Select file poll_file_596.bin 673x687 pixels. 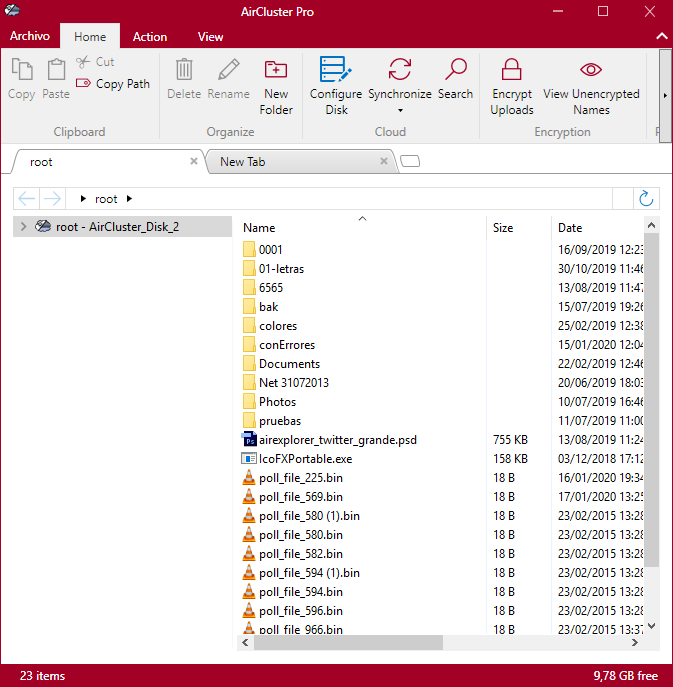[301, 611]
